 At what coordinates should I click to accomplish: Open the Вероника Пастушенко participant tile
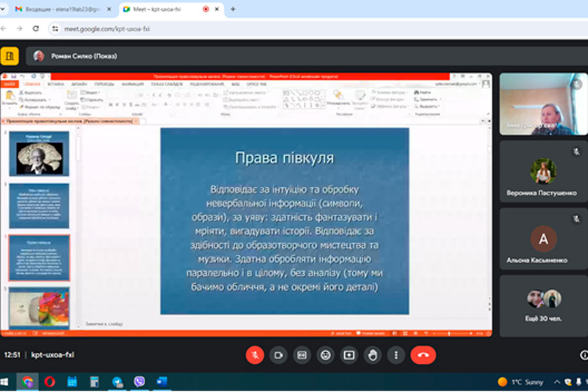pos(544,171)
